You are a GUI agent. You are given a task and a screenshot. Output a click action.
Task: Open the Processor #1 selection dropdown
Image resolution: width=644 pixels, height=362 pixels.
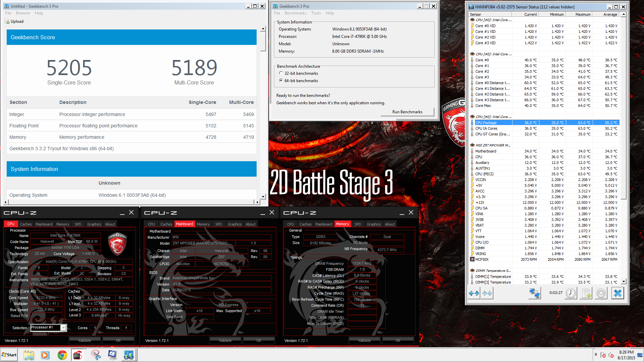pyautogui.click(x=63, y=328)
